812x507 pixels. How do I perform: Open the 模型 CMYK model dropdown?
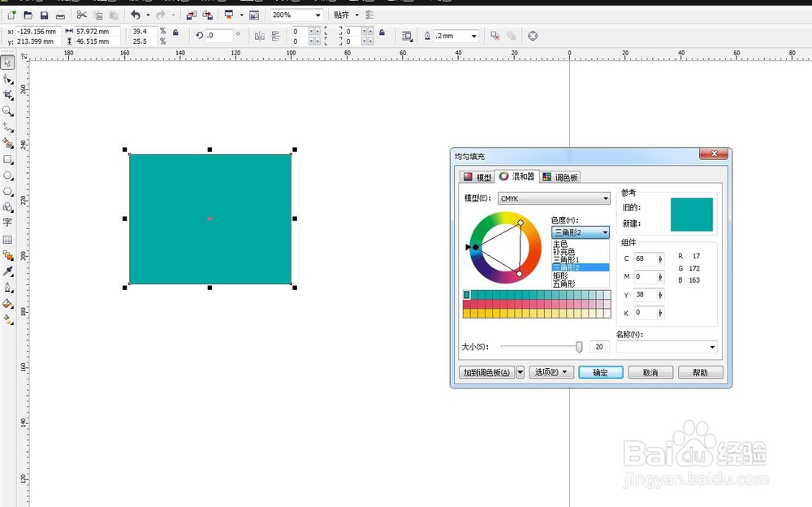(554, 198)
